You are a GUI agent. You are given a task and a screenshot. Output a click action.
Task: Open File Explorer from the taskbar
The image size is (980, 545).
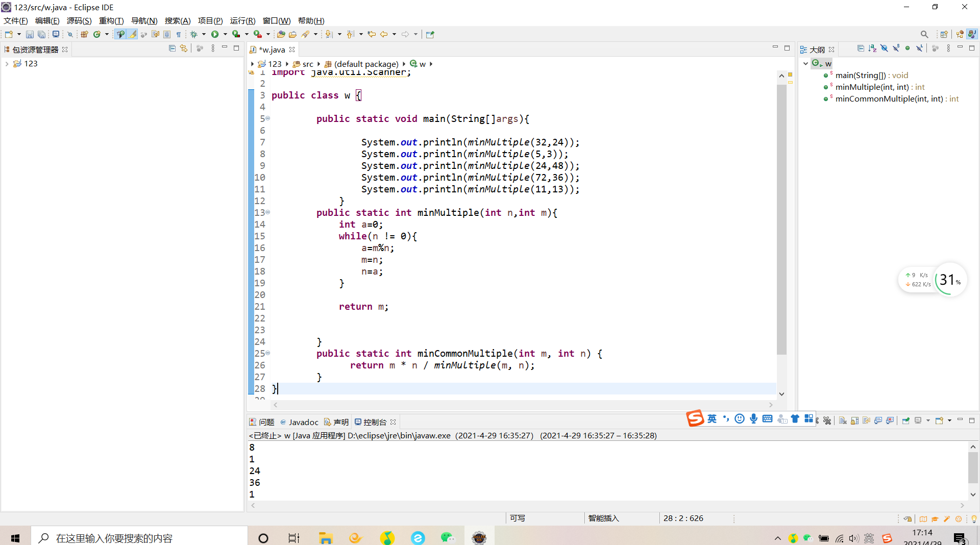tap(325, 538)
